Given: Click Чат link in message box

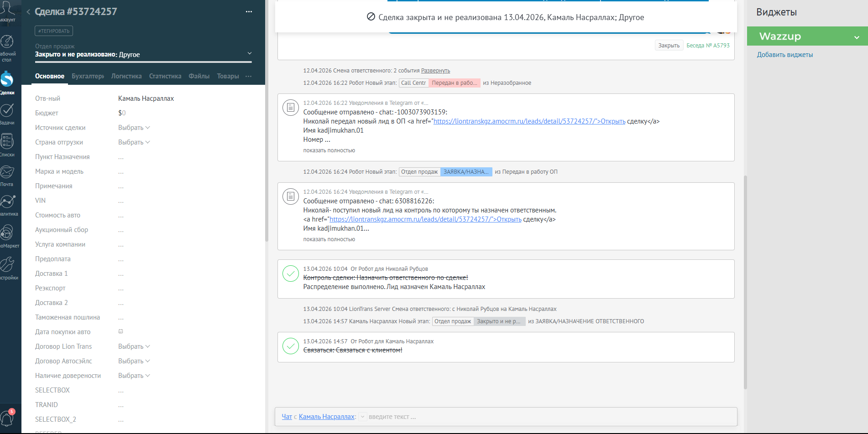Looking at the screenshot, I should click(287, 417).
